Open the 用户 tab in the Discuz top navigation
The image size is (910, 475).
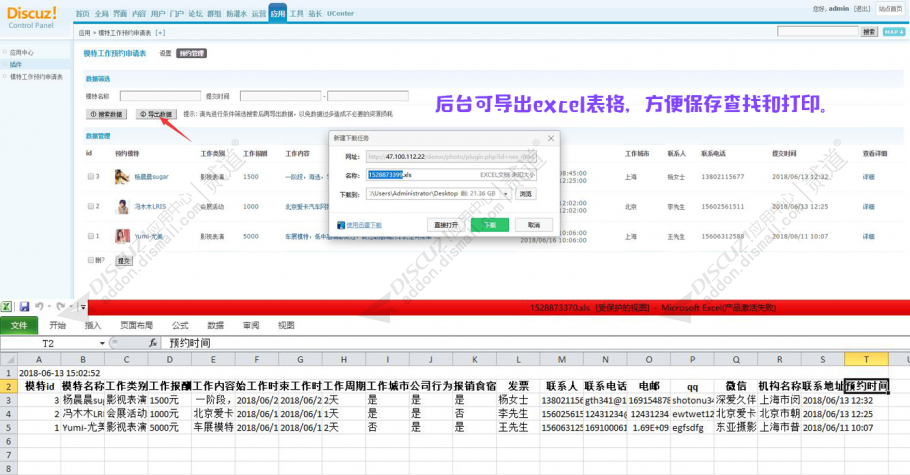pos(158,13)
